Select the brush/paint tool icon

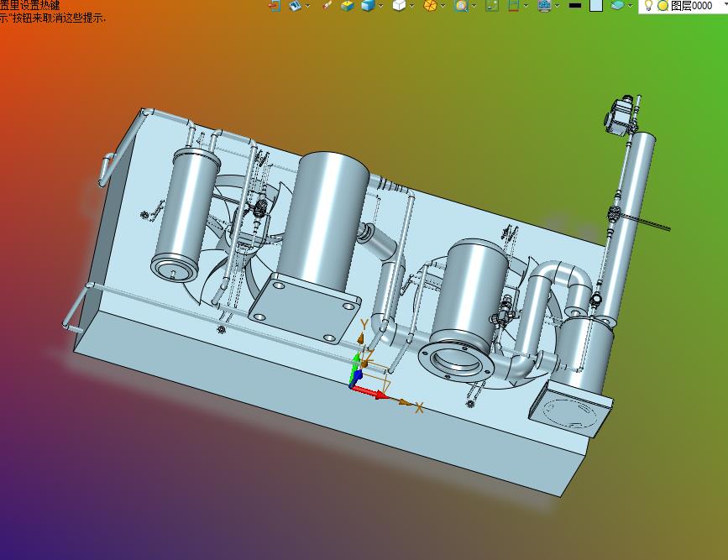click(x=327, y=5)
